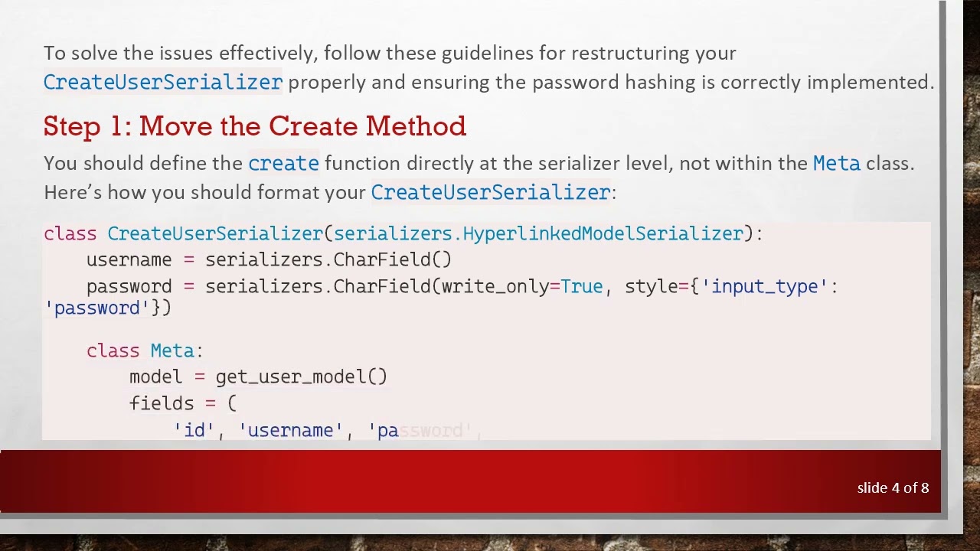Click the 'username = serializers.CharField()' line
The width and height of the screenshot is (980, 551).
[x=269, y=259]
